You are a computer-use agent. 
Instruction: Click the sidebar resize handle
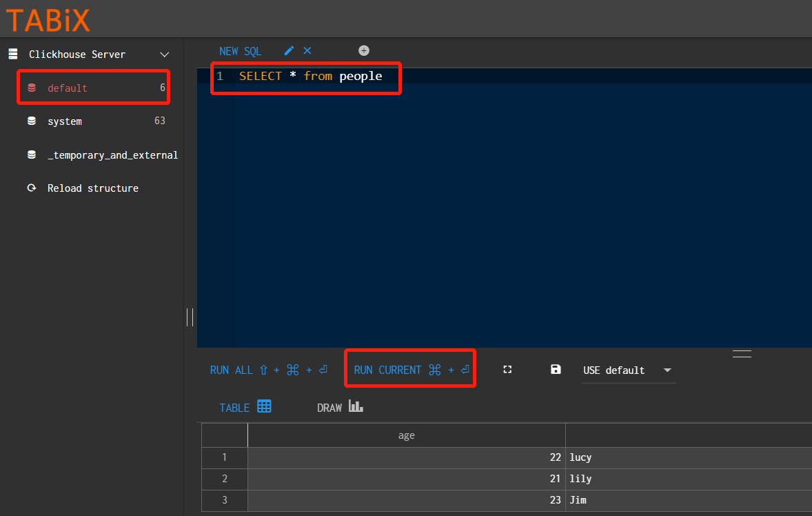tap(190, 317)
